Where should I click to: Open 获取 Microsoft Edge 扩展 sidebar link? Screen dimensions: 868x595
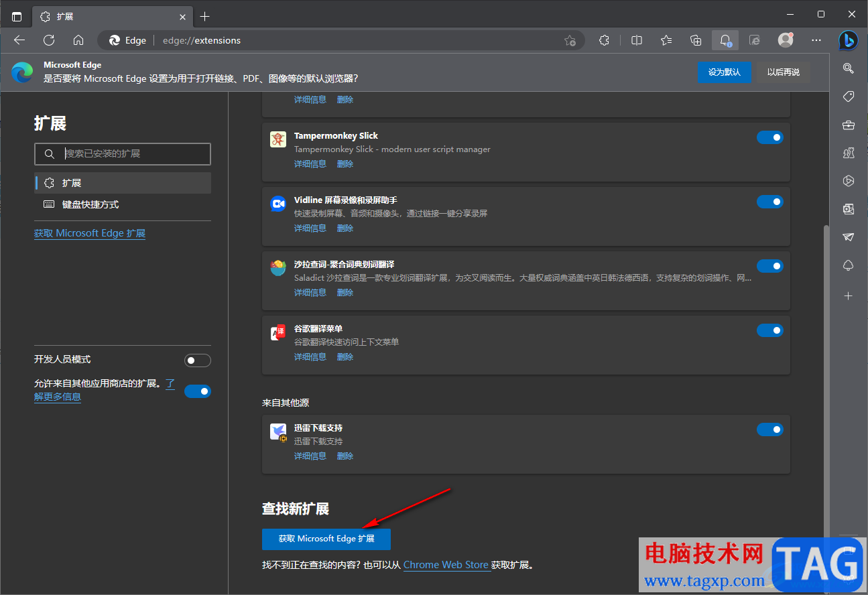click(90, 233)
